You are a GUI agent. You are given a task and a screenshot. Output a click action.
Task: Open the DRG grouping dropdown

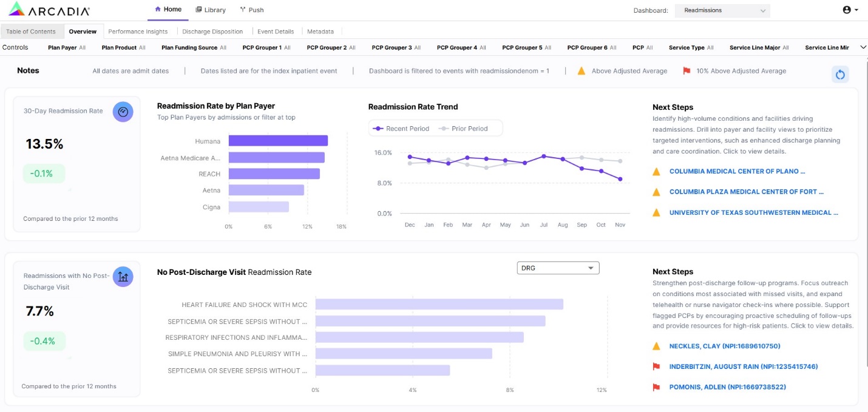[x=557, y=268]
